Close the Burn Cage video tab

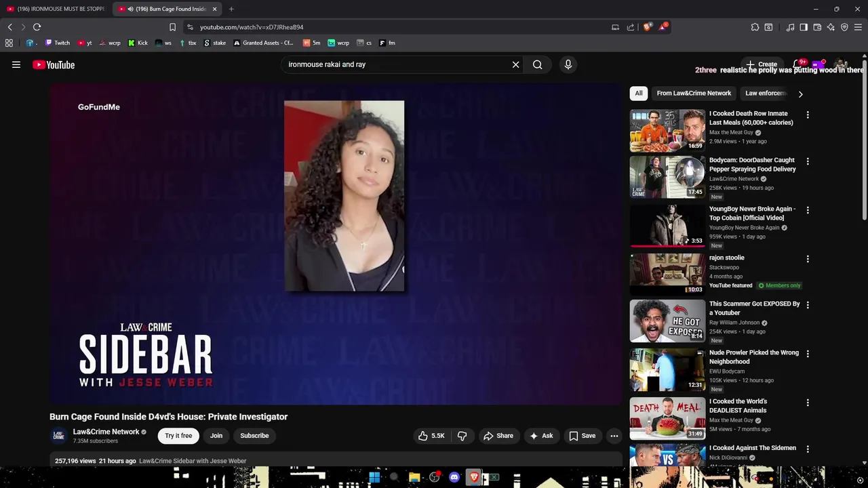pos(215,9)
